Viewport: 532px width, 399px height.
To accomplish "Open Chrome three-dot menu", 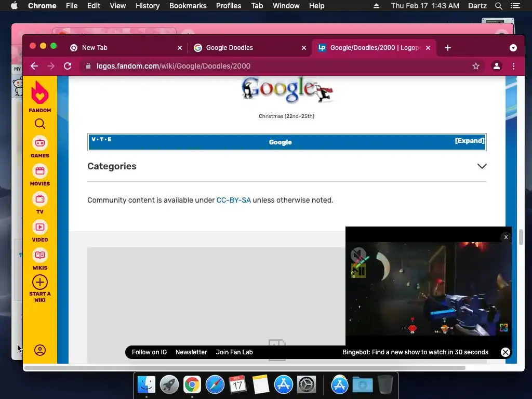I will [513, 66].
